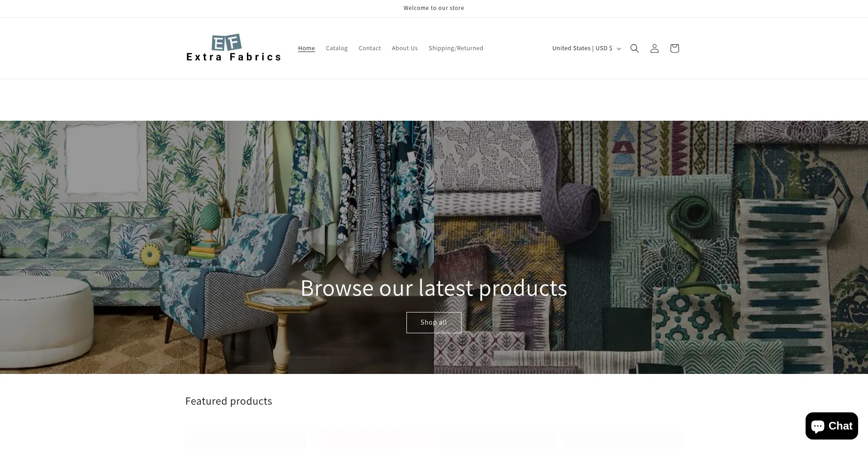The image size is (868, 449).
Task: Open the last featured product thumbnail
Action: [622, 440]
